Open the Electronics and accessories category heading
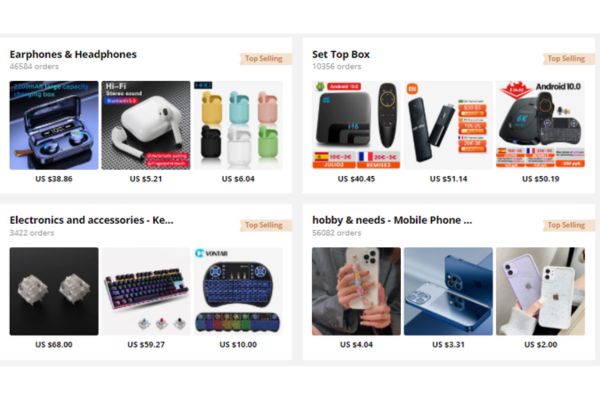The image size is (600, 400). (x=91, y=220)
